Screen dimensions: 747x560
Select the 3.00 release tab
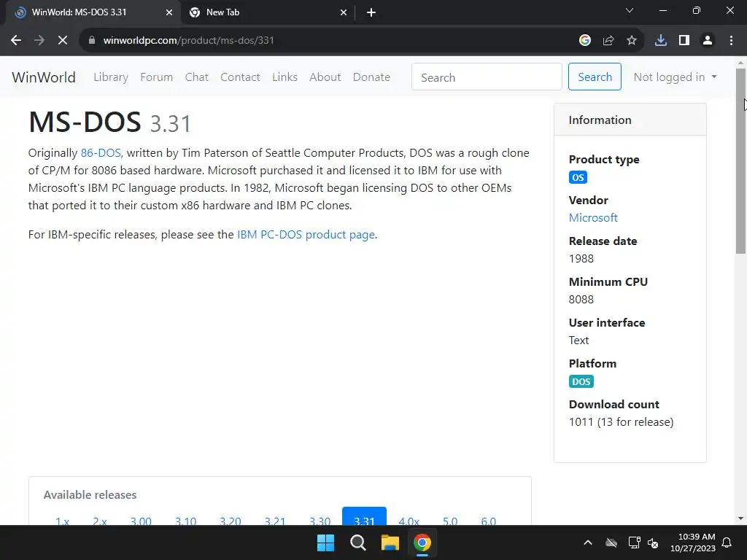pyautogui.click(x=141, y=520)
